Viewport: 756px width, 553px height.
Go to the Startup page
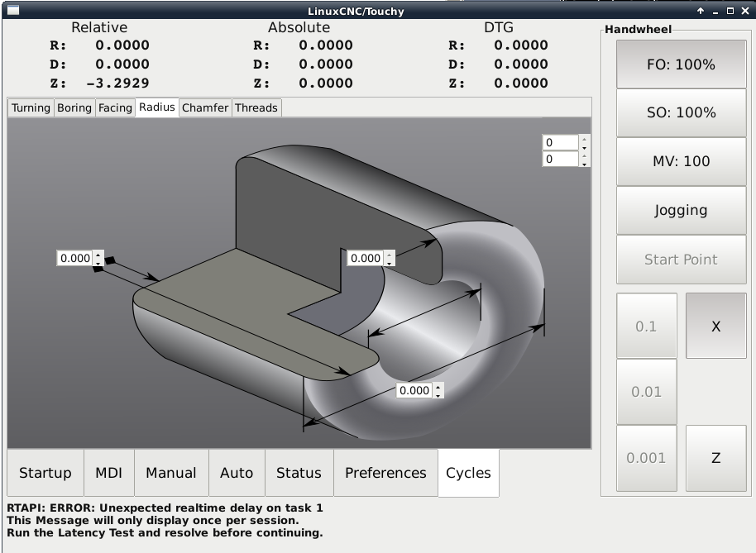(x=45, y=473)
